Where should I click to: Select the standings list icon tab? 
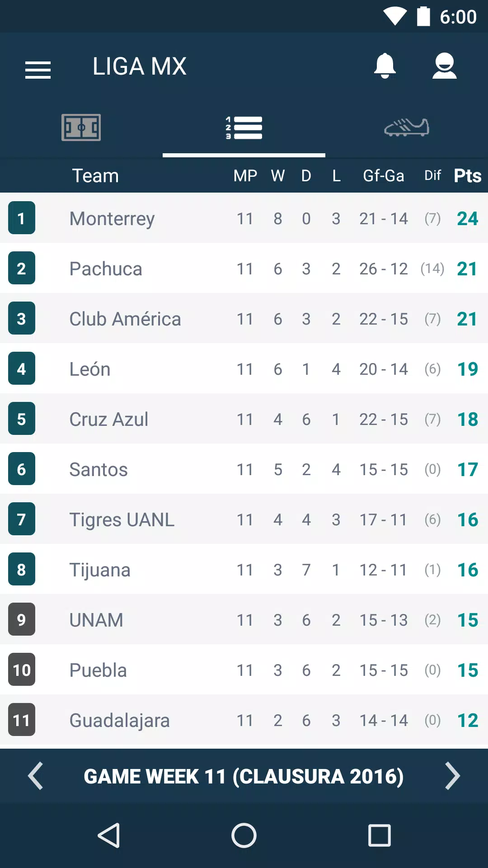[x=244, y=128]
